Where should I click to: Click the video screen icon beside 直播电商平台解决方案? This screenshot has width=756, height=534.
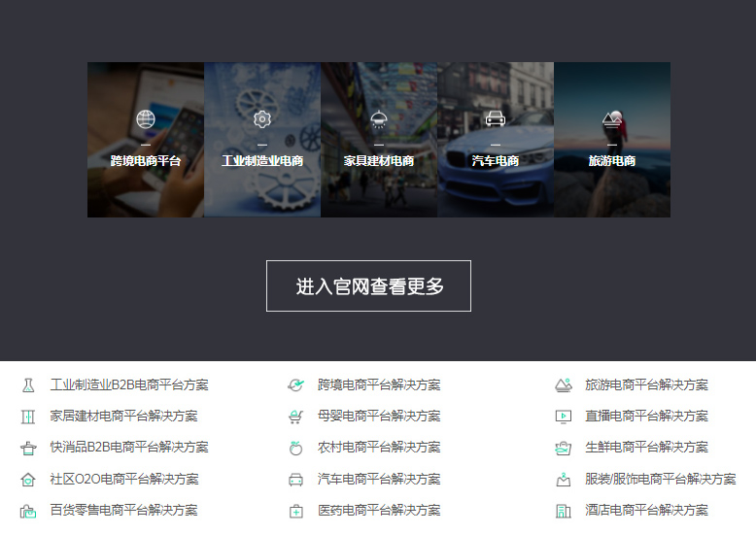tap(564, 417)
